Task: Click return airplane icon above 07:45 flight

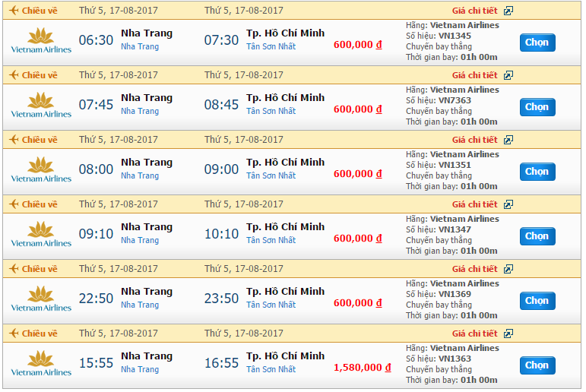Action: [x=14, y=75]
